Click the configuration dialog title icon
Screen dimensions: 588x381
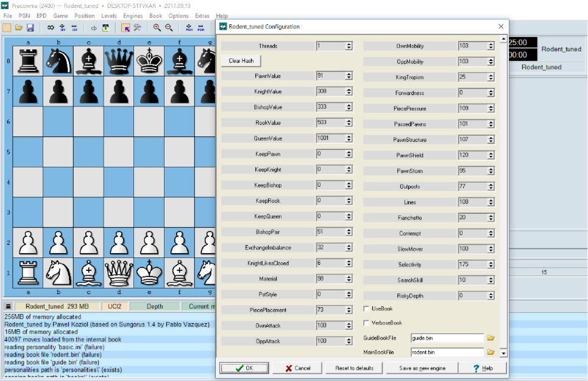[223, 26]
